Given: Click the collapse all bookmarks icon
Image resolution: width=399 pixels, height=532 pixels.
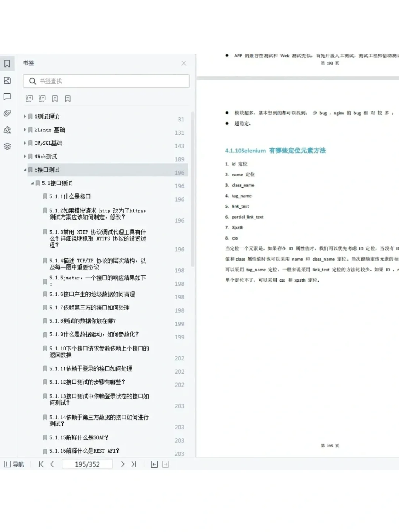Looking at the screenshot, I should point(42,98).
